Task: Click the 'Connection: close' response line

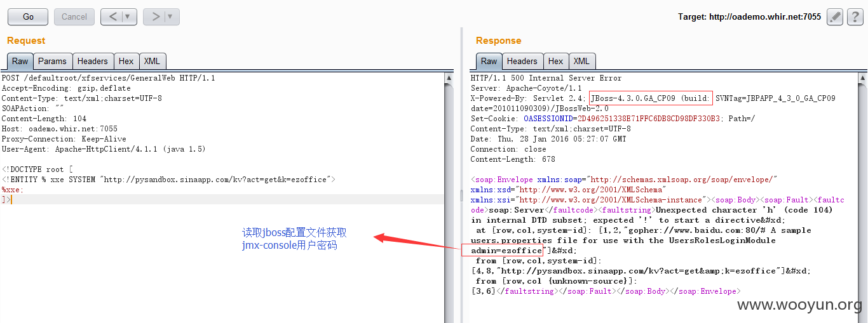Action: [x=508, y=149]
